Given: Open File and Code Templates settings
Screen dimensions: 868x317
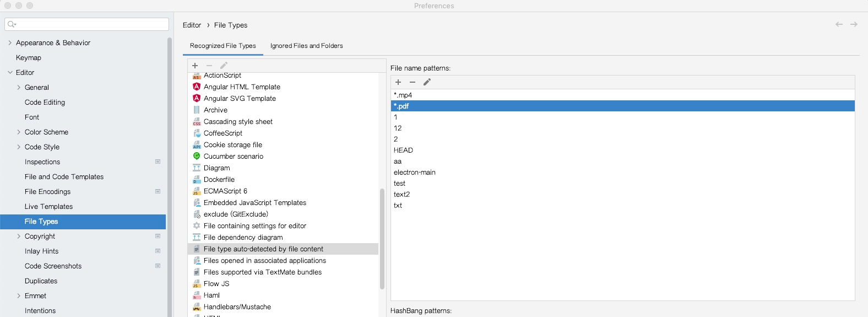Looking at the screenshot, I should coord(64,176).
